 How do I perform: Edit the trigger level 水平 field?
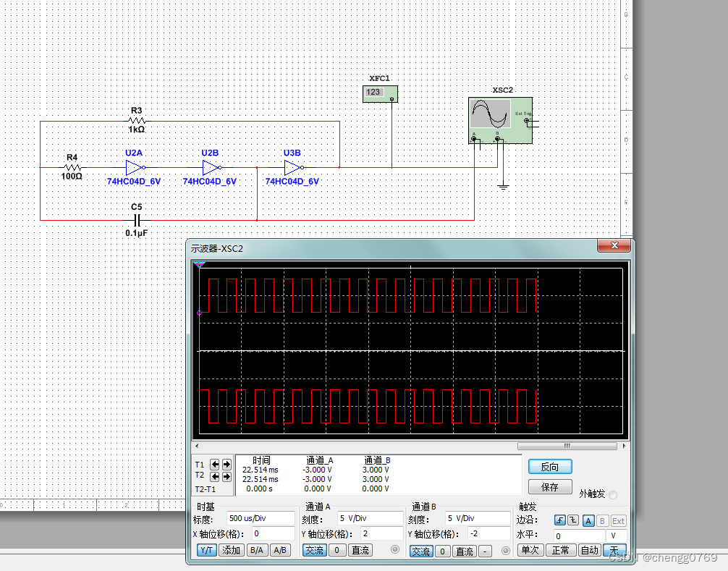click(x=579, y=536)
